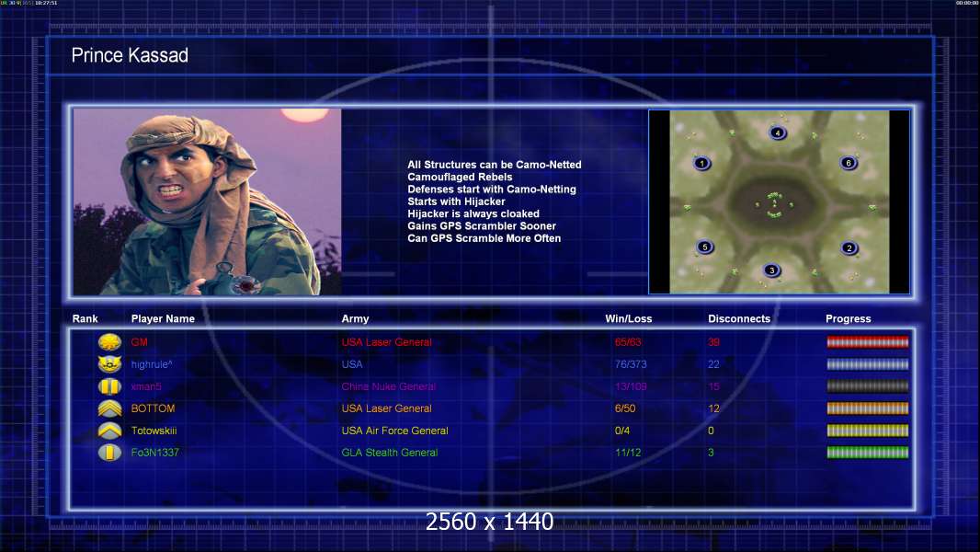
Task: Click Totowskiii's single chevron rank icon
Action: tap(110, 430)
